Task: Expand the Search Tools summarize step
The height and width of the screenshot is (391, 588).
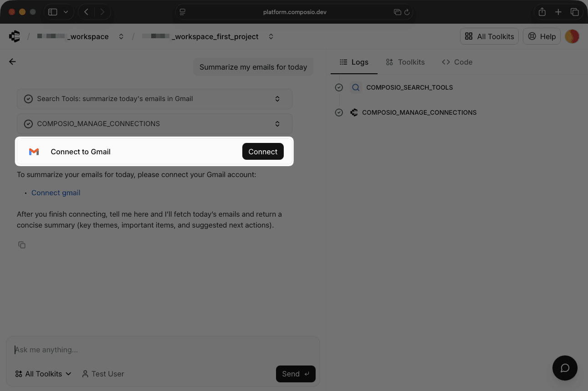Action: 277,99
